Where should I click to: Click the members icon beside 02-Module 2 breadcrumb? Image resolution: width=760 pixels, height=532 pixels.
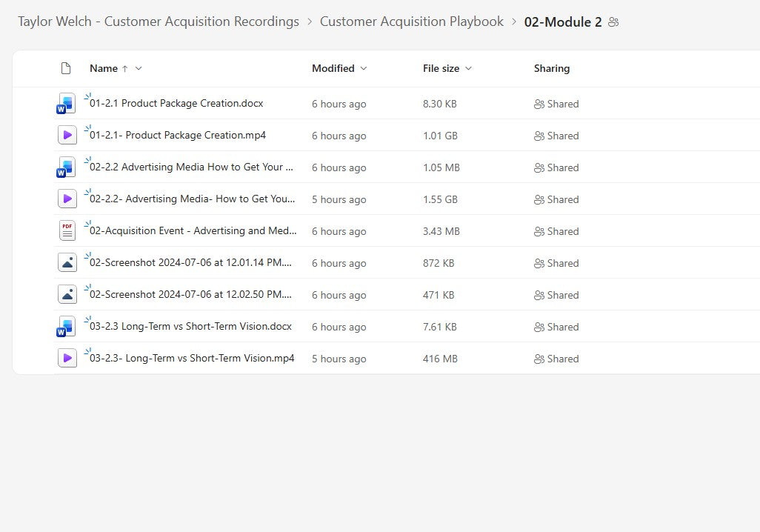[x=613, y=22]
